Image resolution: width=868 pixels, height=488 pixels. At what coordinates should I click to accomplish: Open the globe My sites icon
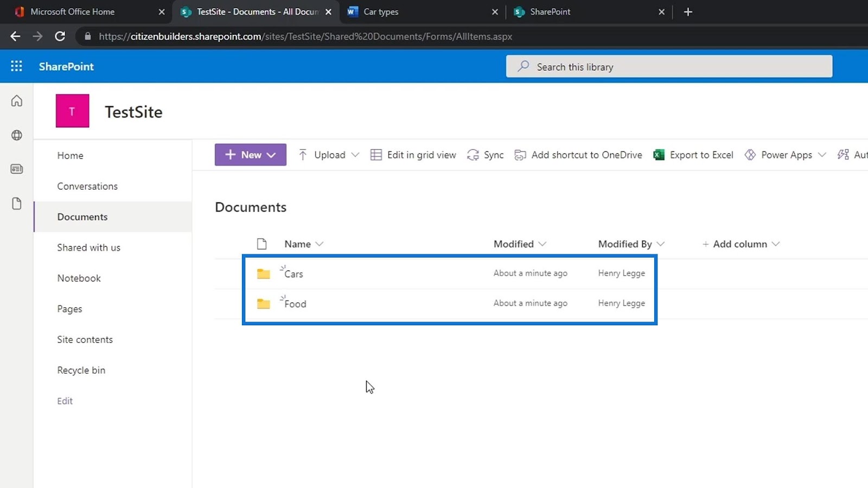click(x=17, y=135)
